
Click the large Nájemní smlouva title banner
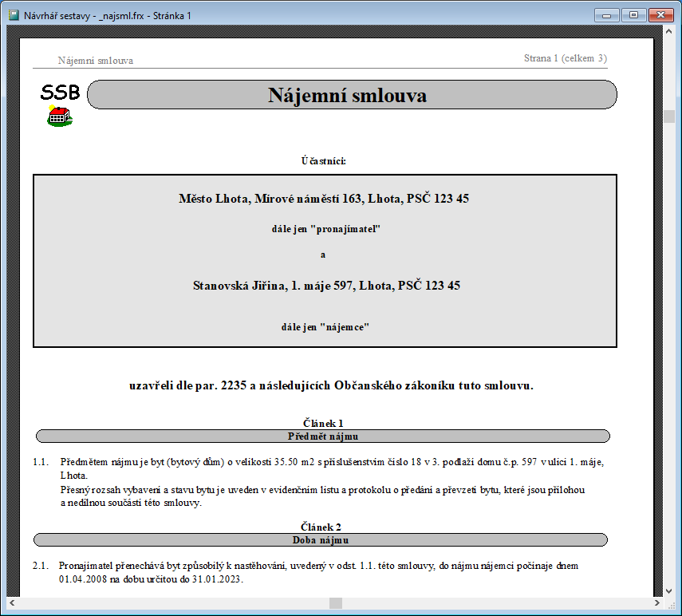(x=351, y=95)
